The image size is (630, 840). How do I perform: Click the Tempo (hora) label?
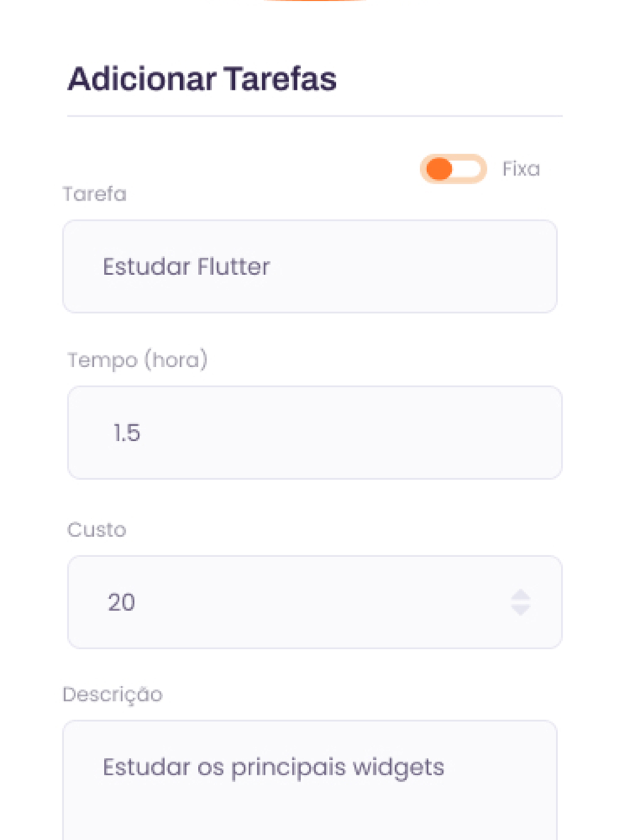coord(137,360)
